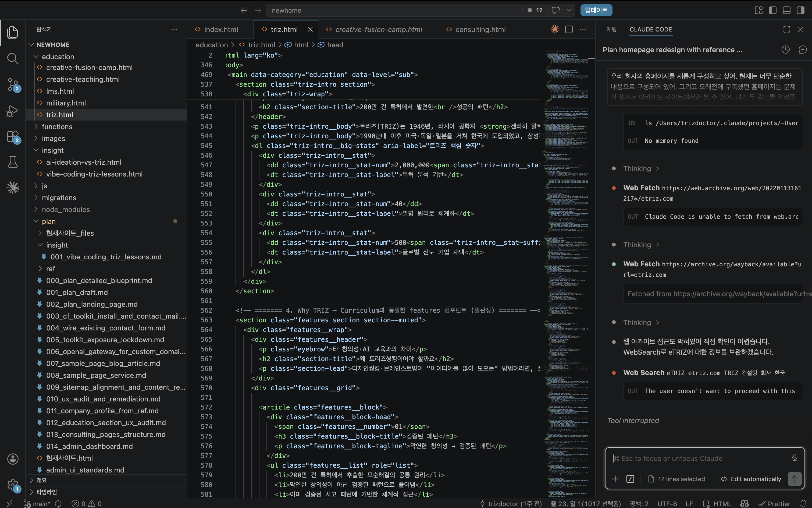
Task: Select the CLAUDE CODE panel tab
Action: pos(650,29)
